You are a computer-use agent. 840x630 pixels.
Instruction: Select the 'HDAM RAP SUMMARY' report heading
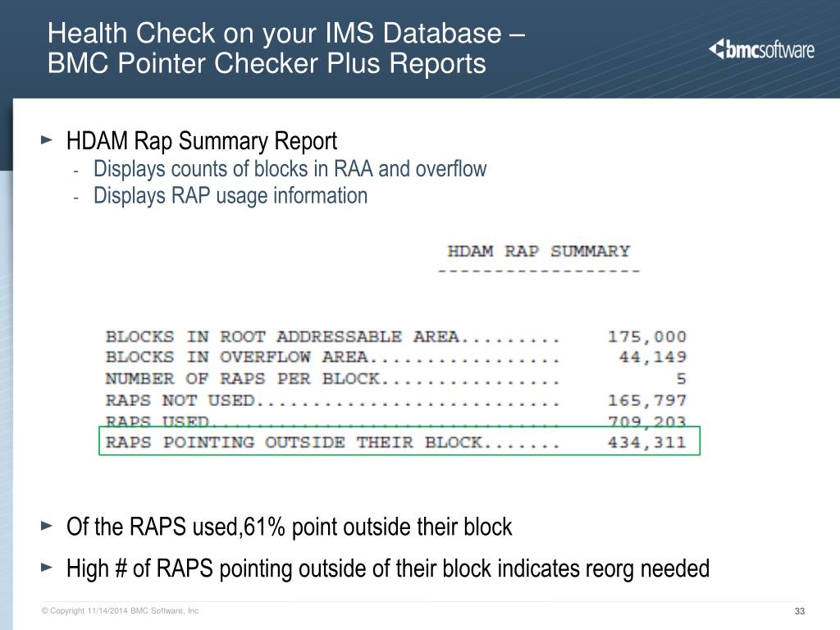click(x=538, y=251)
